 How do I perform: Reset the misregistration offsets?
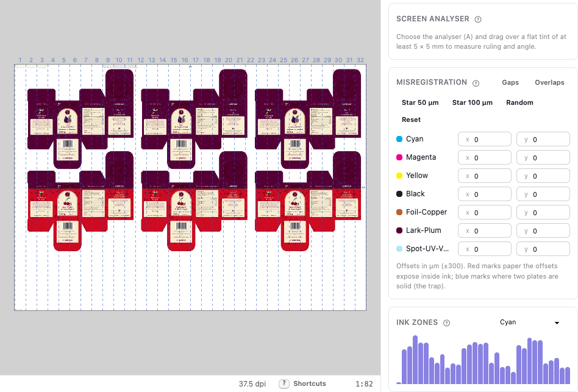(x=411, y=119)
